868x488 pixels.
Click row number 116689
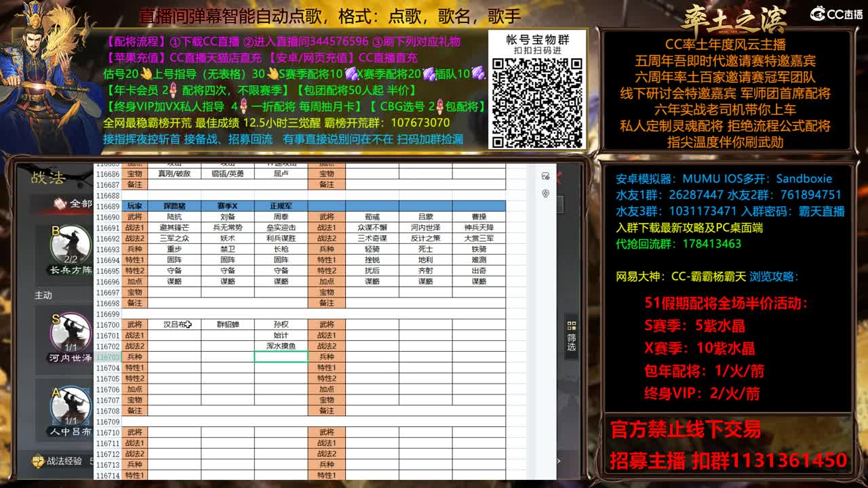(107, 206)
